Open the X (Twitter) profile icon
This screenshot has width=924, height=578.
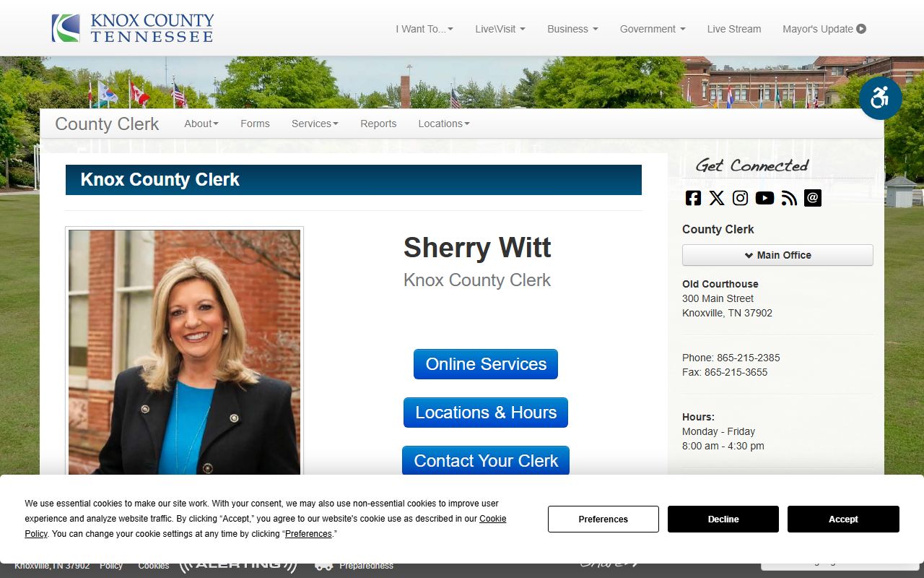coord(716,198)
